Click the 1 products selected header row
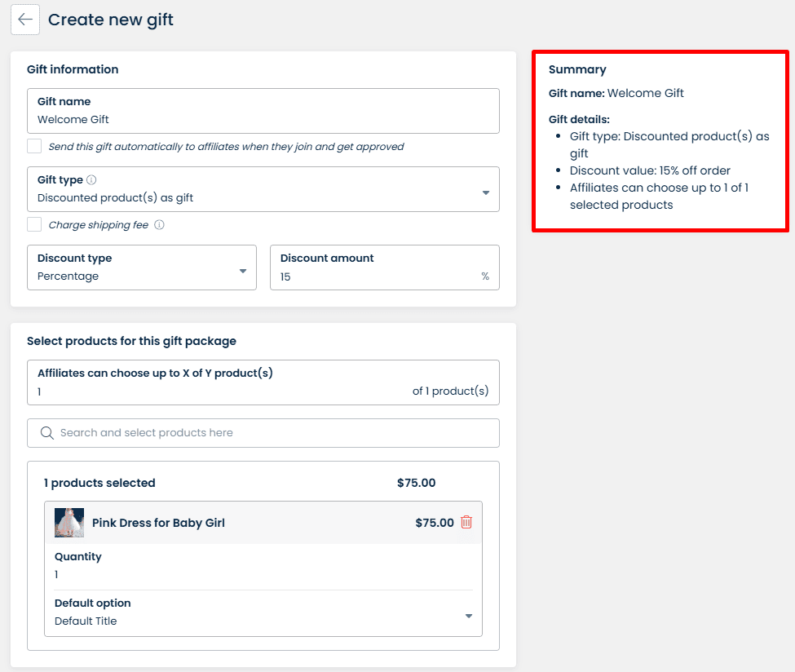795x672 pixels. tap(99, 483)
